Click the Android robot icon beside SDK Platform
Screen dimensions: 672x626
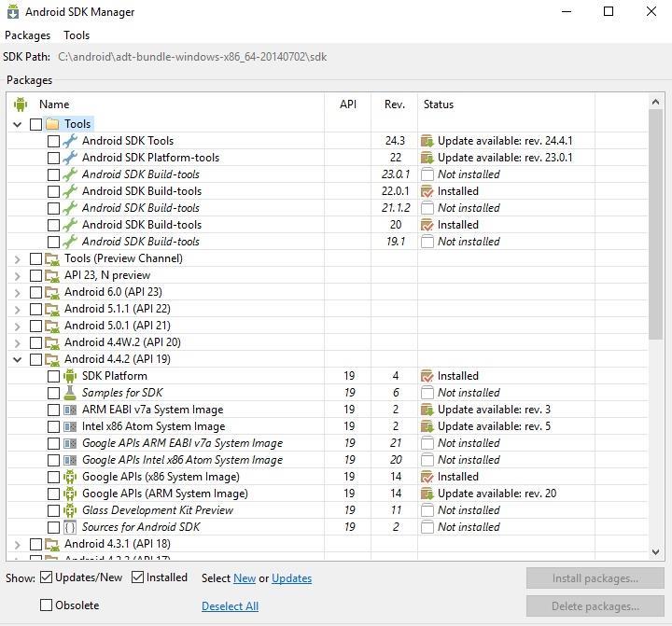(x=70, y=376)
